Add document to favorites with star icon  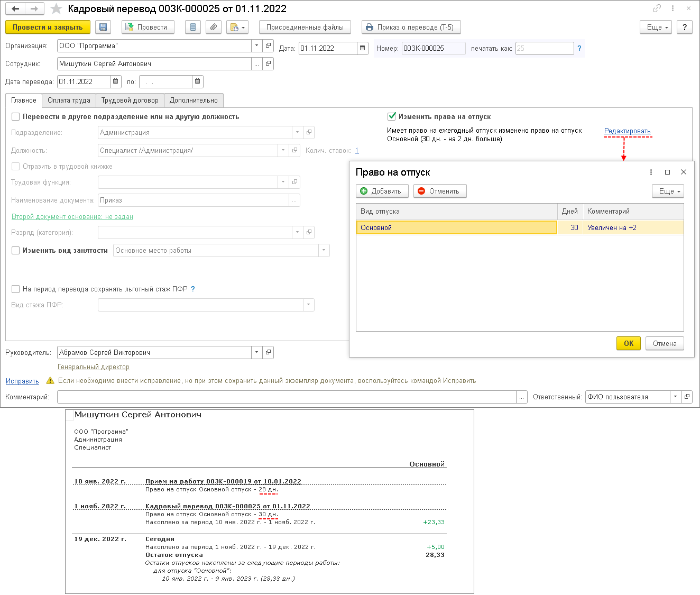56,9
